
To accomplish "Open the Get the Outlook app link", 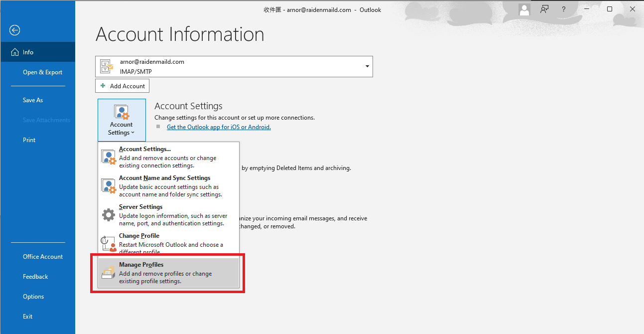I will click(x=219, y=127).
